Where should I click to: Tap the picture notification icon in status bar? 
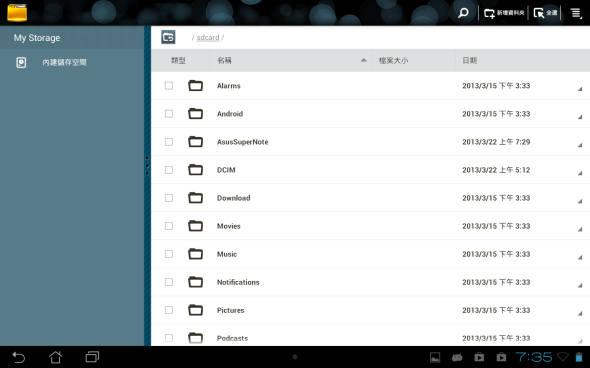pyautogui.click(x=435, y=357)
